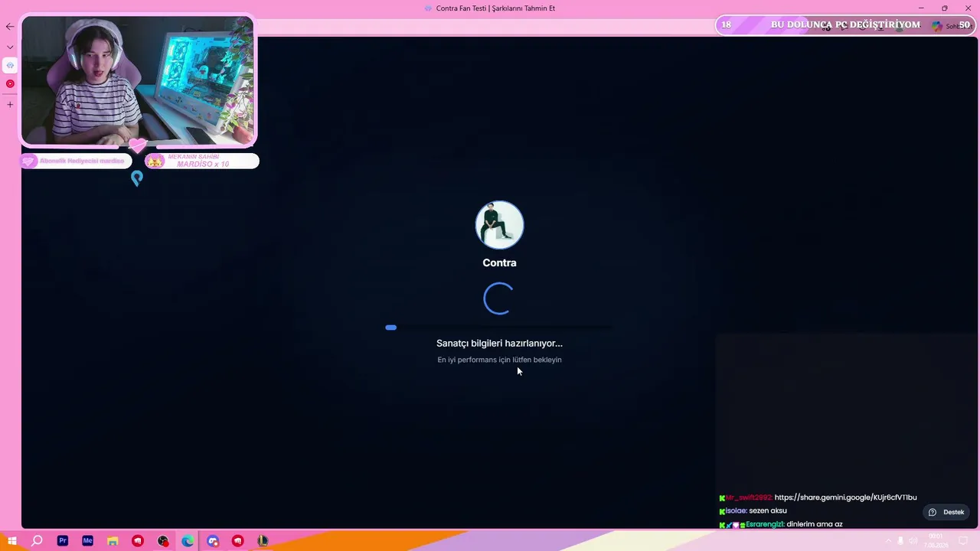Open the League of Legends taskbar icon
The height and width of the screenshot is (551, 980).
tap(263, 541)
